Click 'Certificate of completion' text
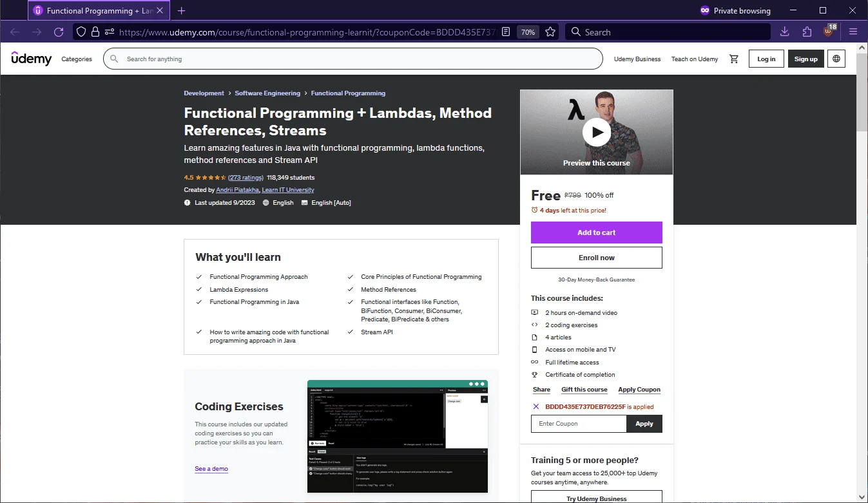 click(x=580, y=375)
